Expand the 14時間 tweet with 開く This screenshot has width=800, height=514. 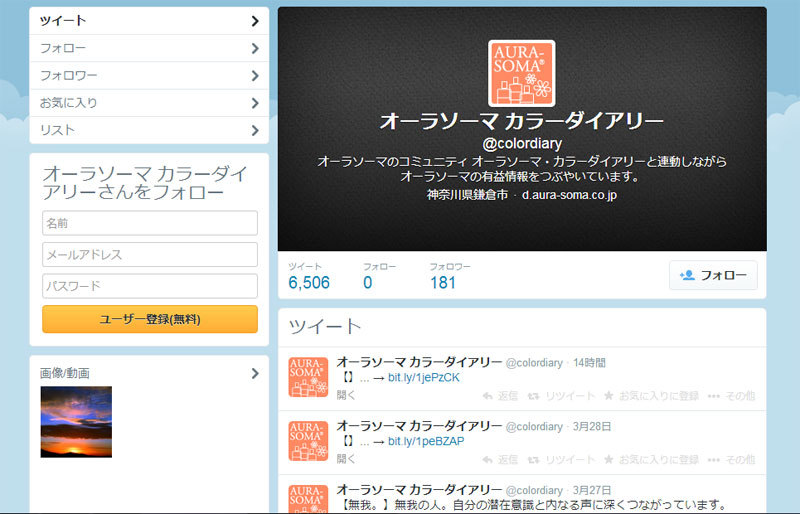coord(346,395)
